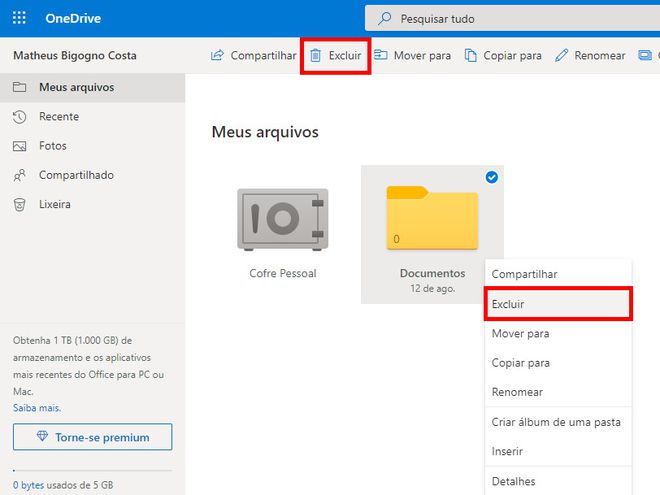This screenshot has height=495, width=660.
Task: Open Compartilhado in the sidebar
Action: [x=93, y=175]
